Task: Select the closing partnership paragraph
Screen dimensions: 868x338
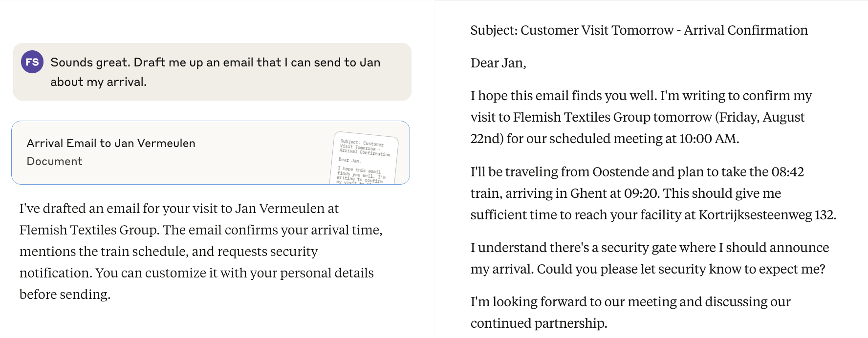Action: pos(630,312)
